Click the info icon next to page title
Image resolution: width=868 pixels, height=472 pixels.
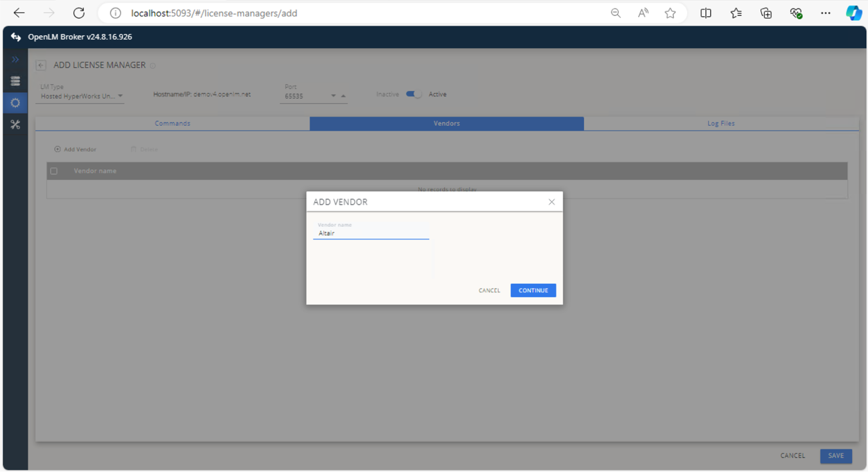(153, 66)
